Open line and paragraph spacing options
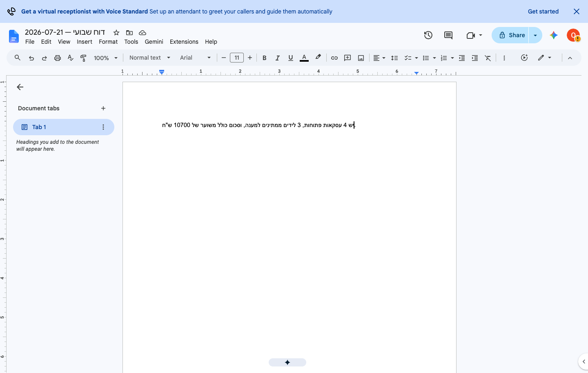The height and width of the screenshot is (373, 588). pyautogui.click(x=394, y=58)
